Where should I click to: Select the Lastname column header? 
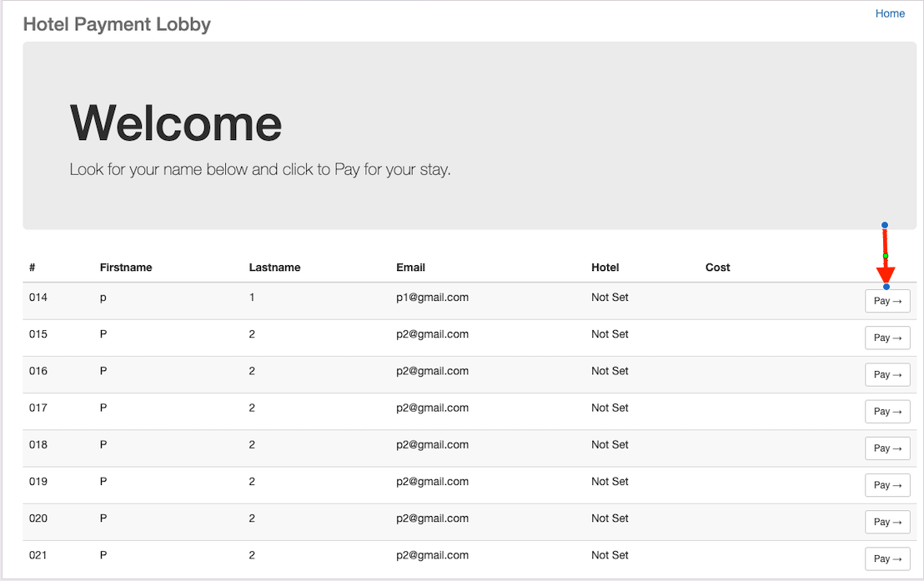click(x=274, y=268)
